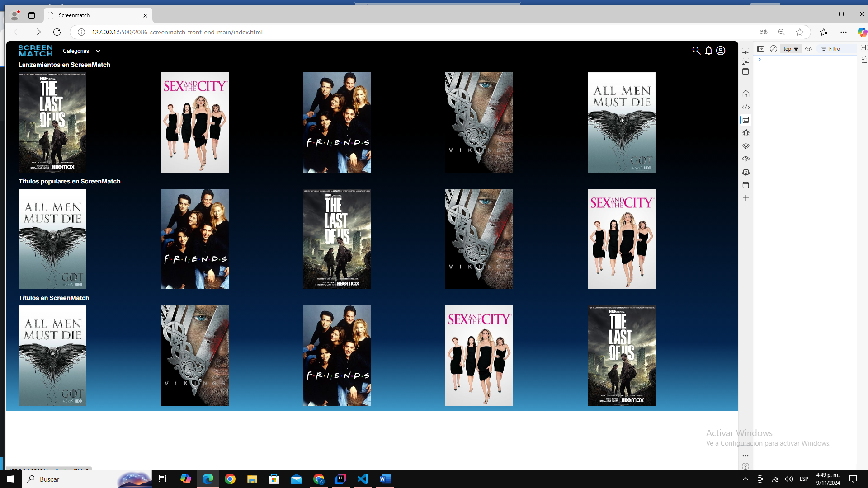Open Word from the taskbar
868x488 pixels.
tap(385, 479)
